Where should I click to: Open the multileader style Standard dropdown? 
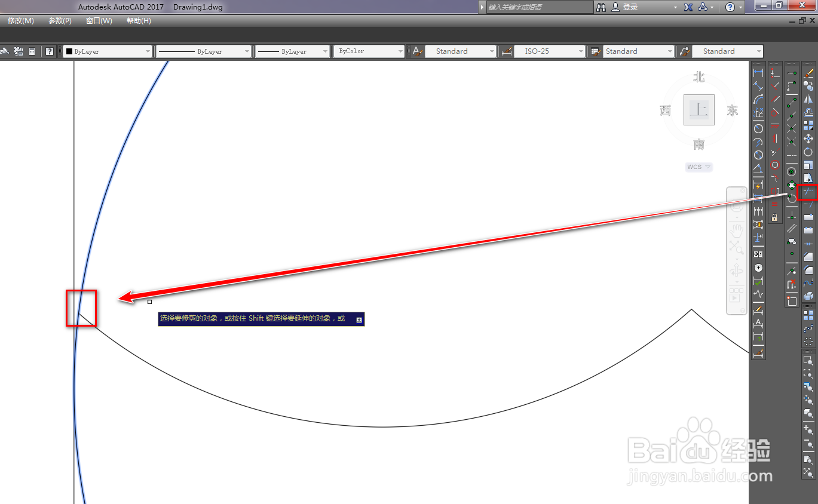[x=728, y=51]
